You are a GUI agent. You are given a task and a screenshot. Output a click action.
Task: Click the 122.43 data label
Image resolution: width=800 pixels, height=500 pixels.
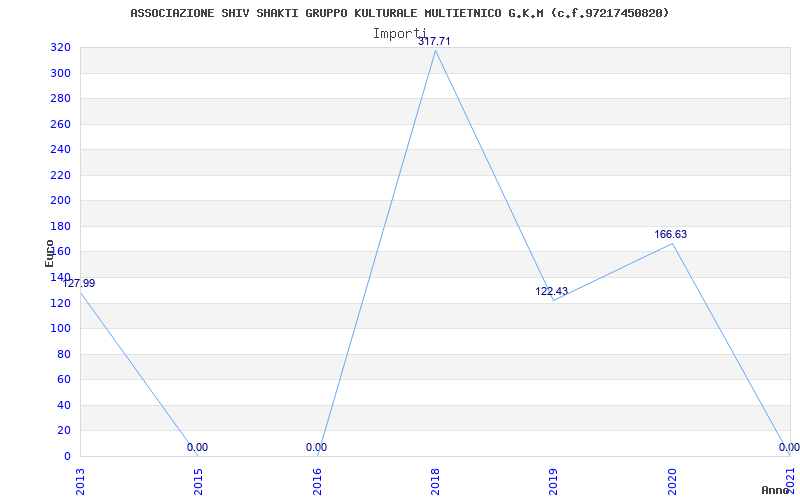[552, 291]
